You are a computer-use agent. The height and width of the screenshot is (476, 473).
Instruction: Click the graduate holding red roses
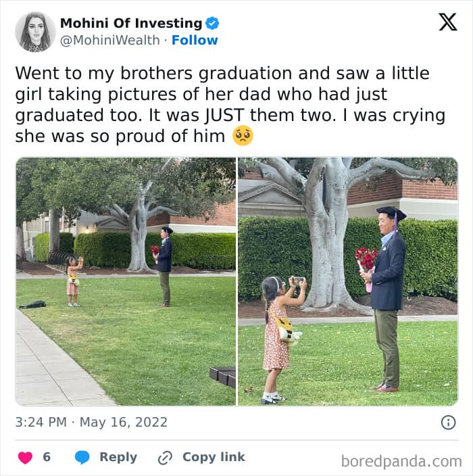coord(384,299)
